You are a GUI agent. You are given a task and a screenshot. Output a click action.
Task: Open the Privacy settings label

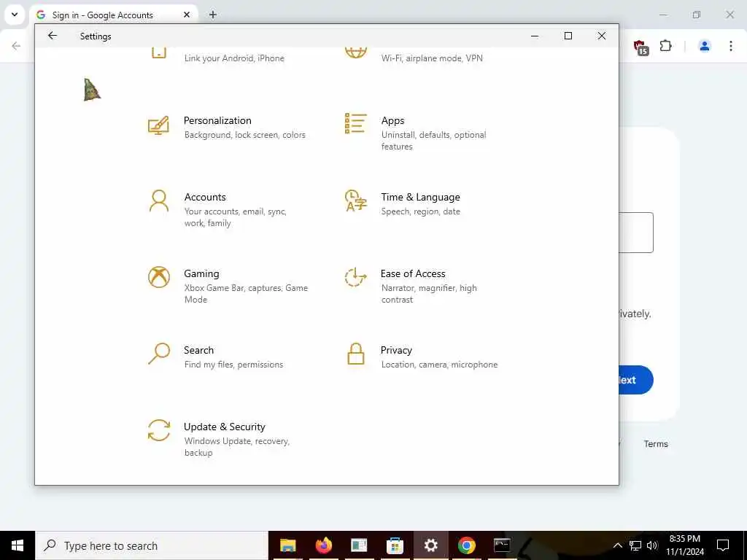396,351
